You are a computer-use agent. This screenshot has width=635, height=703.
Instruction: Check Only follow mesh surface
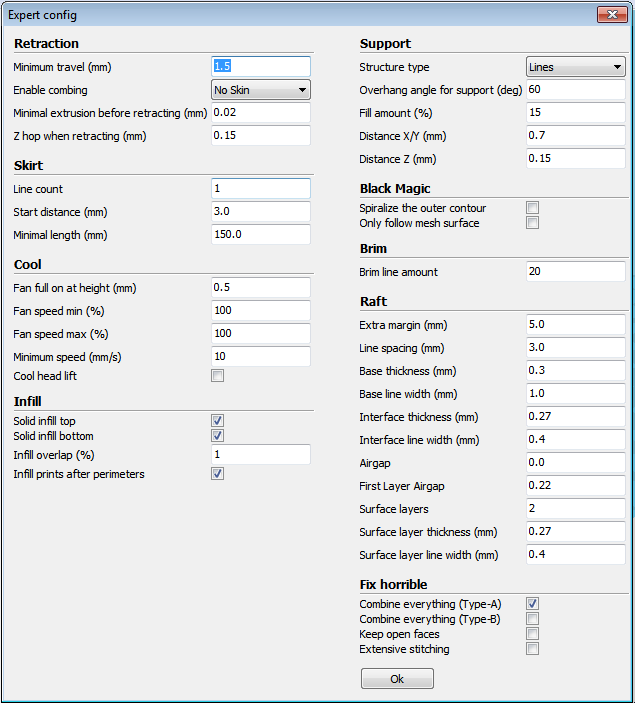coord(533,223)
